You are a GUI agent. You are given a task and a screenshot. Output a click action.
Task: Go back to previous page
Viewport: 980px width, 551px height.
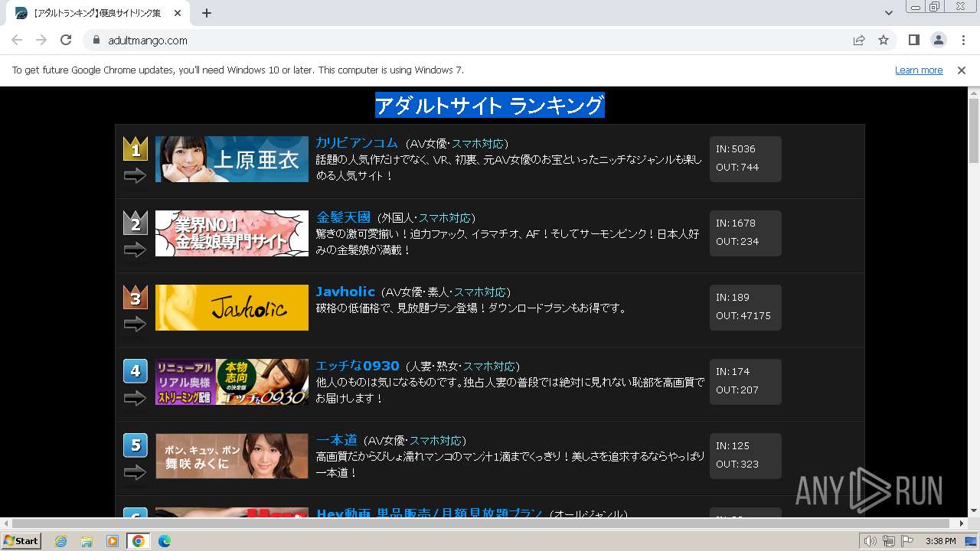click(x=17, y=40)
